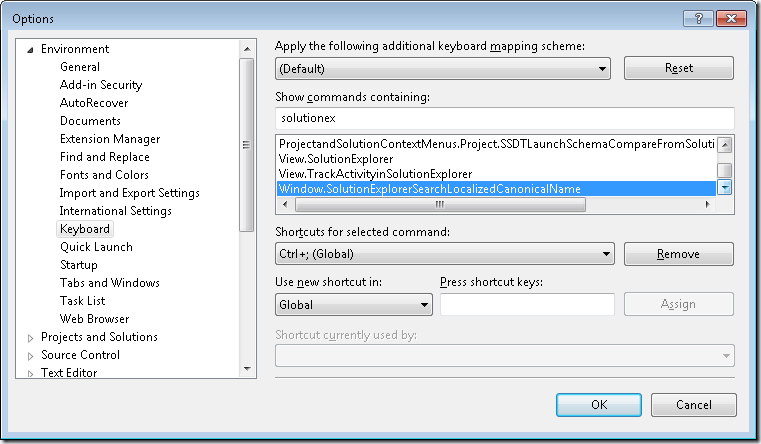This screenshot has height=444, width=761.
Task: Confirm the dialog with OK
Action: pos(599,405)
